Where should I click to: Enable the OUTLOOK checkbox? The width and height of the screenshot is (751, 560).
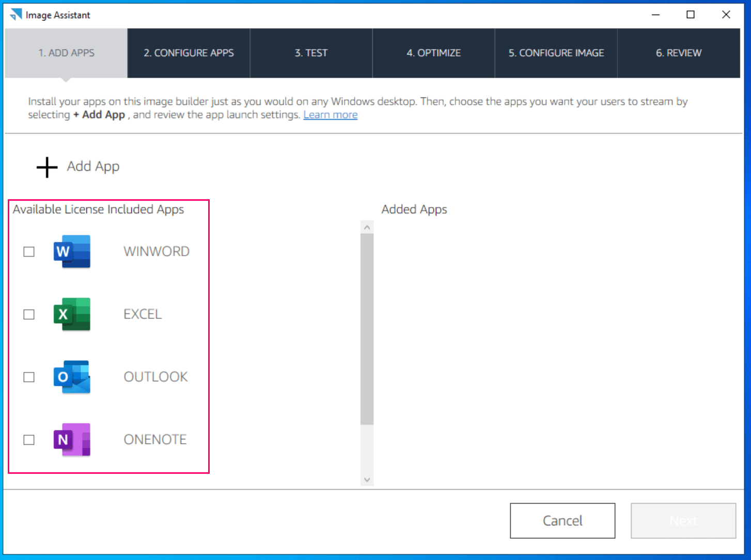pos(28,377)
